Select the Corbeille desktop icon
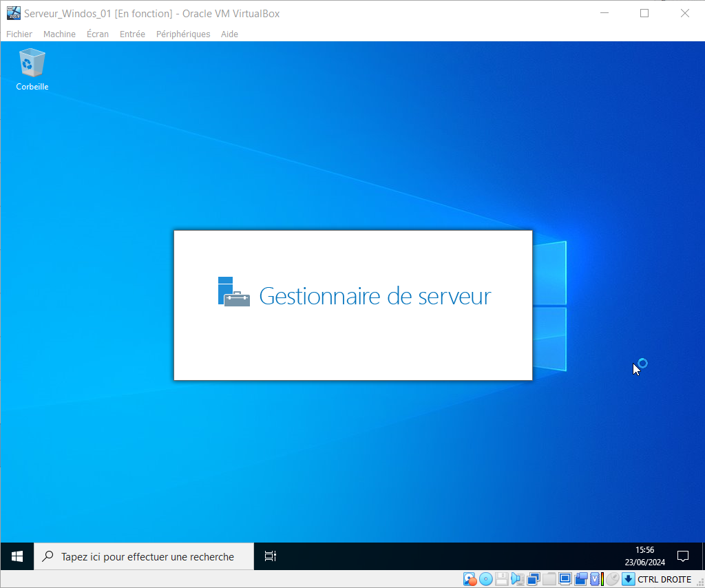The height and width of the screenshot is (588, 705). pyautogui.click(x=32, y=69)
